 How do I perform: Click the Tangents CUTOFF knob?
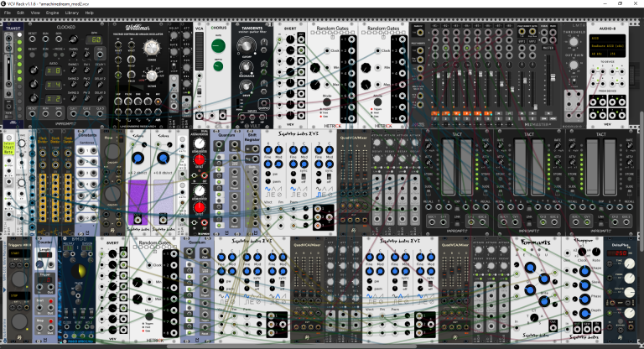246,46
